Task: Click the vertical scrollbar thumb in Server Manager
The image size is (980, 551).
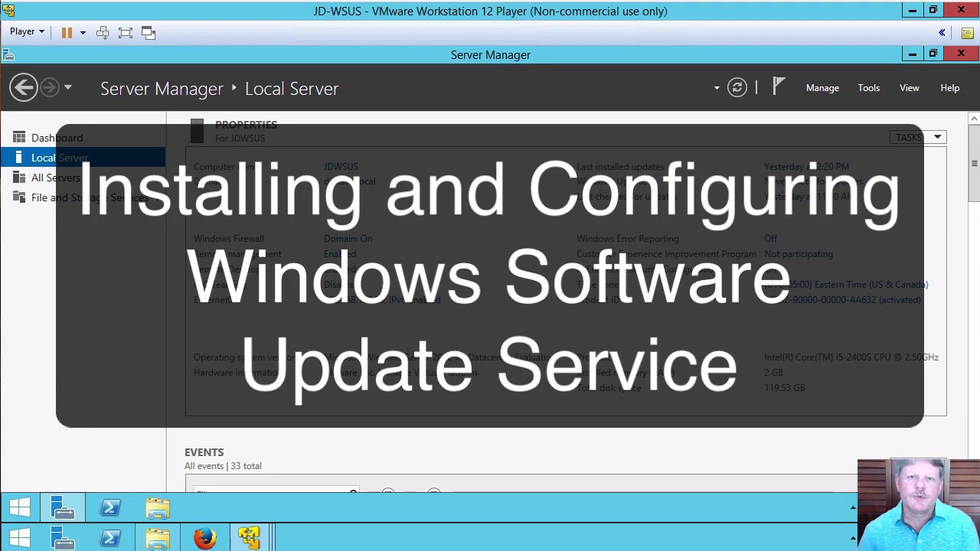Action: [974, 163]
